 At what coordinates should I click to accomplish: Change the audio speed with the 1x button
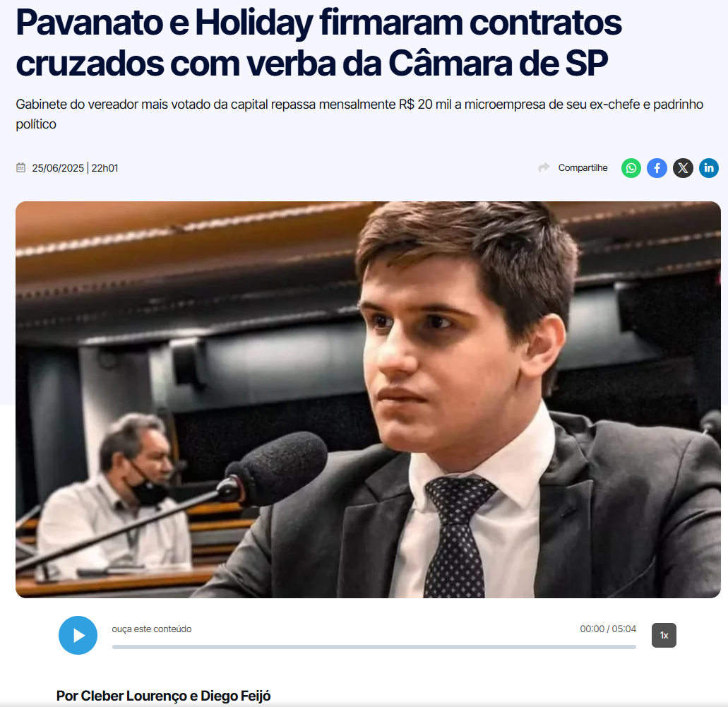[x=664, y=635]
